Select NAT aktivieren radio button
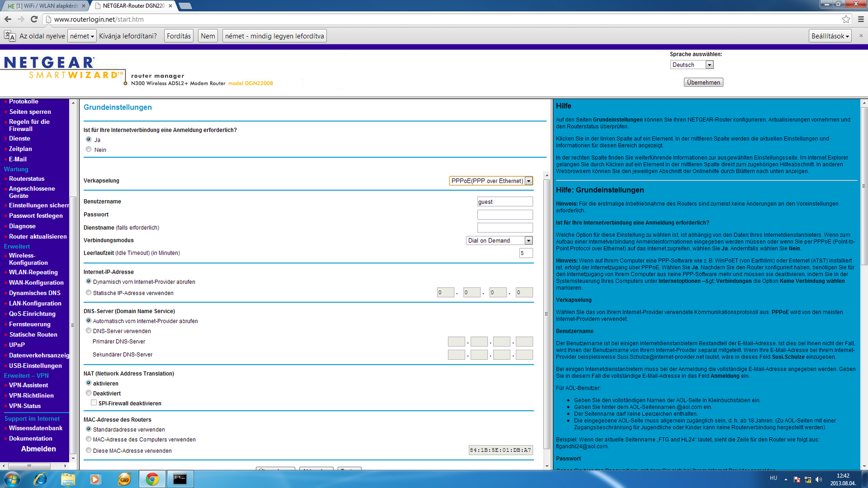 tap(89, 383)
